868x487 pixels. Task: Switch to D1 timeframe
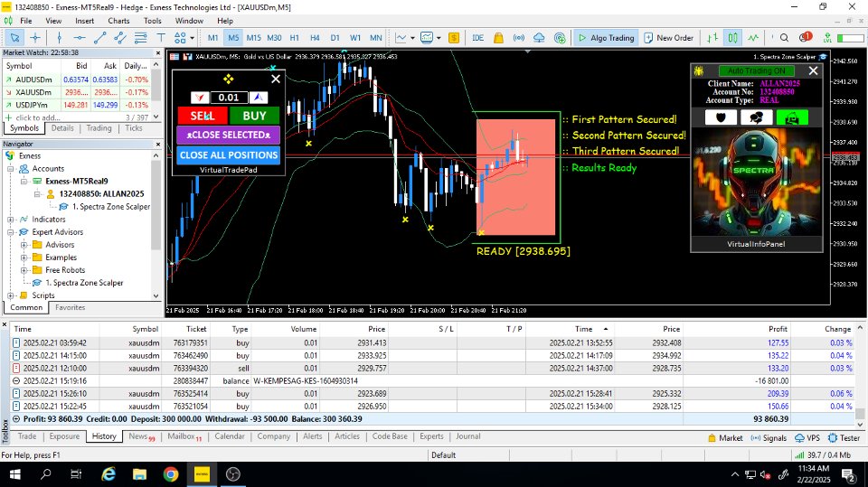click(x=335, y=38)
